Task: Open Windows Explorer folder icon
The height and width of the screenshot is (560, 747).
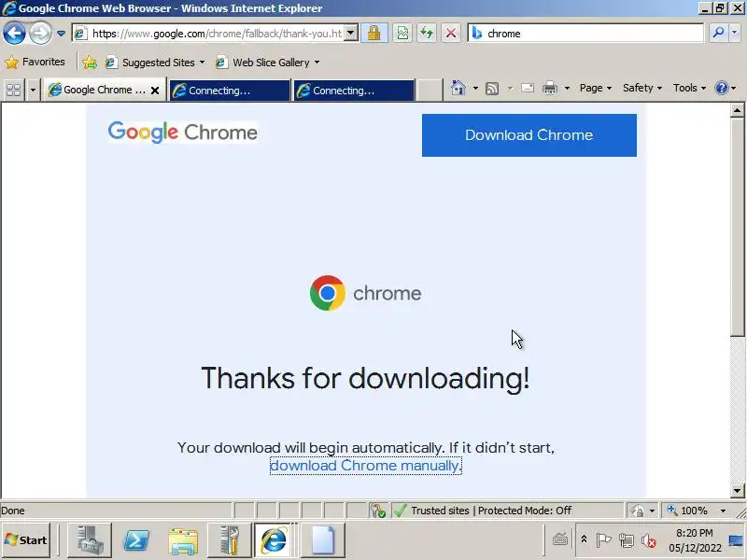Action: 183,540
